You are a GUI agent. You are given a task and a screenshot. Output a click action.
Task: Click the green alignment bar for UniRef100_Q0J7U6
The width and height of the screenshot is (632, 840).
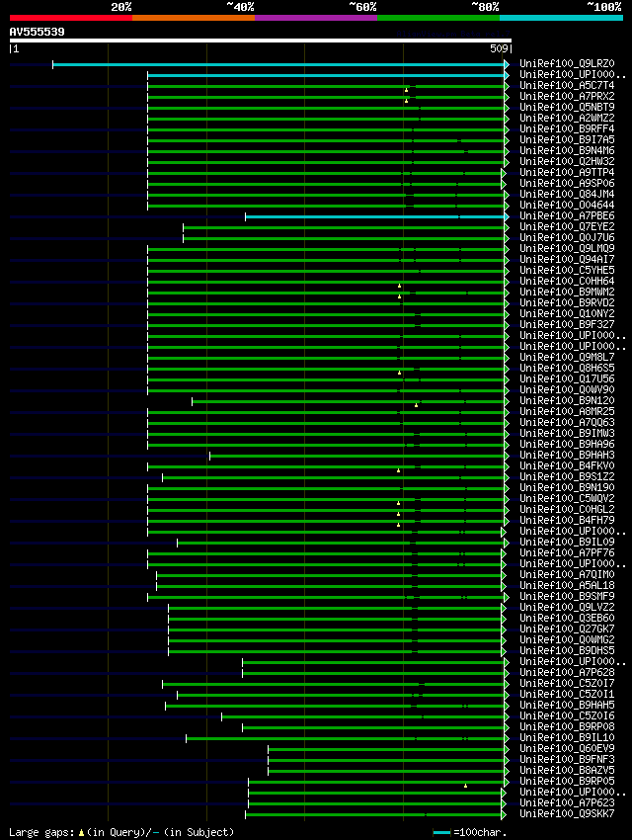pyautogui.click(x=344, y=239)
